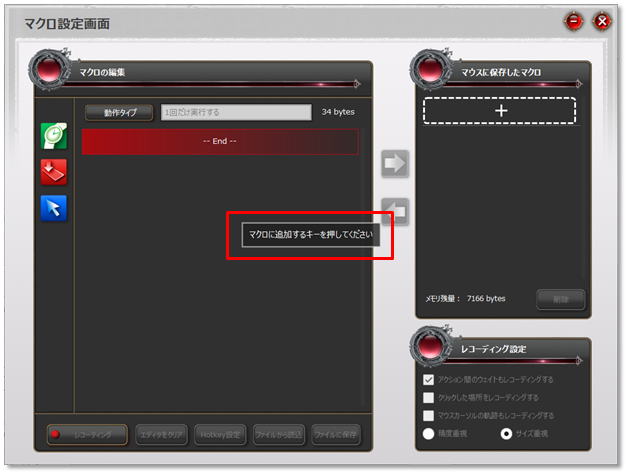Select the red End row in macro list
628x475 pixels.
(219, 141)
